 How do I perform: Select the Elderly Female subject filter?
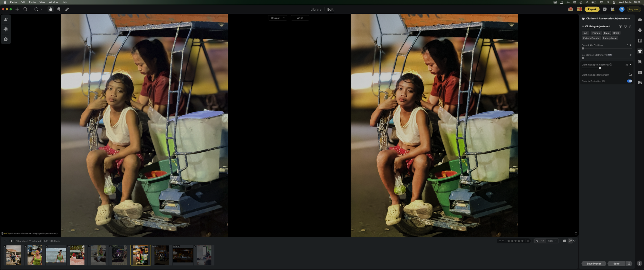click(591, 38)
